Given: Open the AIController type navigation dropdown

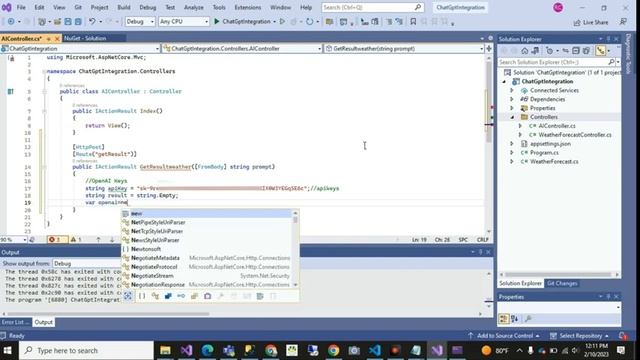Looking at the screenshot, I should pos(242,49).
